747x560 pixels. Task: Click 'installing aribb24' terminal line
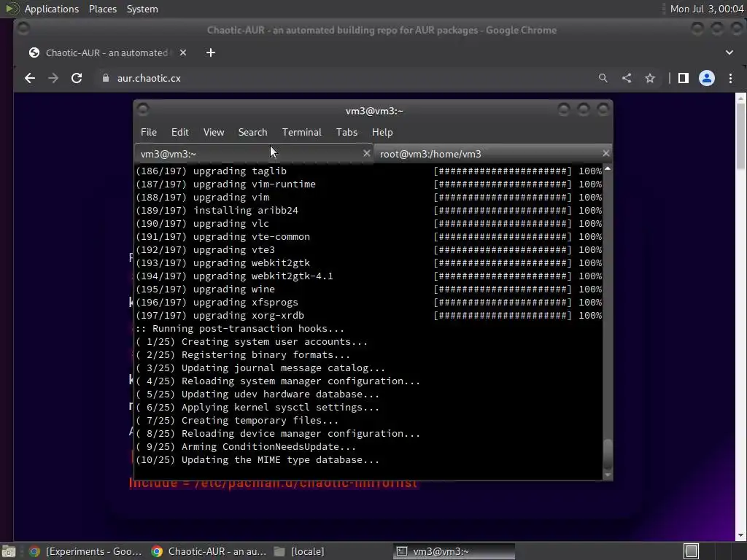(x=217, y=211)
